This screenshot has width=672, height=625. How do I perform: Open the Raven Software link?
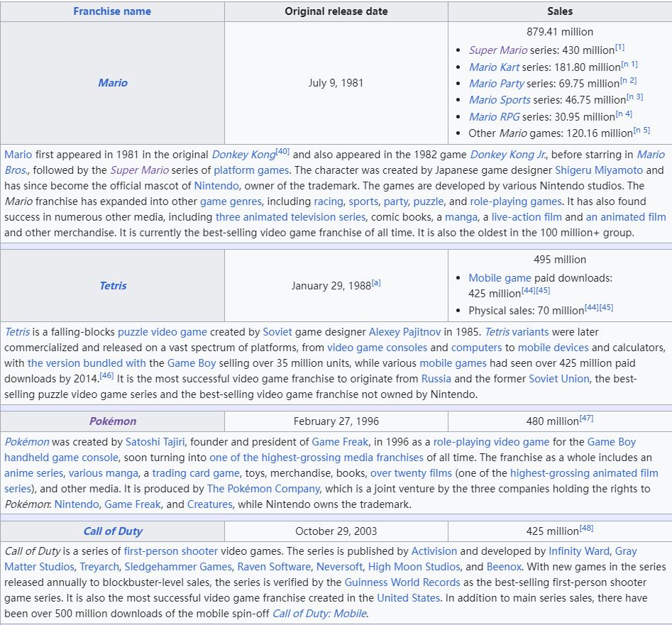275,567
